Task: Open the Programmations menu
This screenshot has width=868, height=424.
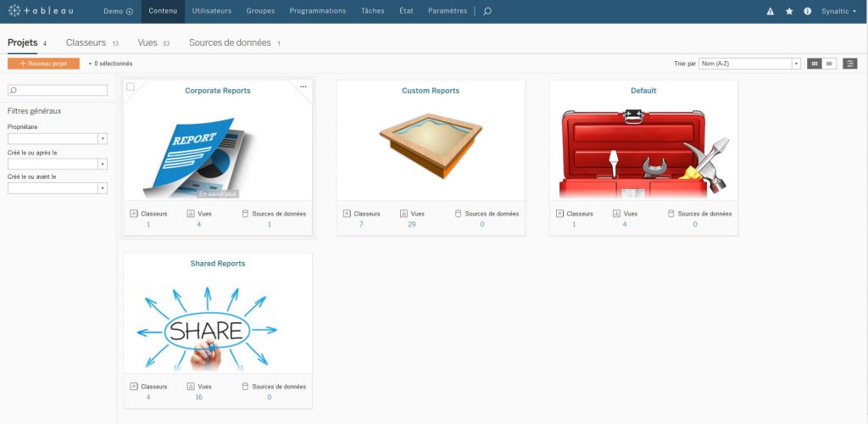Action: coord(318,11)
